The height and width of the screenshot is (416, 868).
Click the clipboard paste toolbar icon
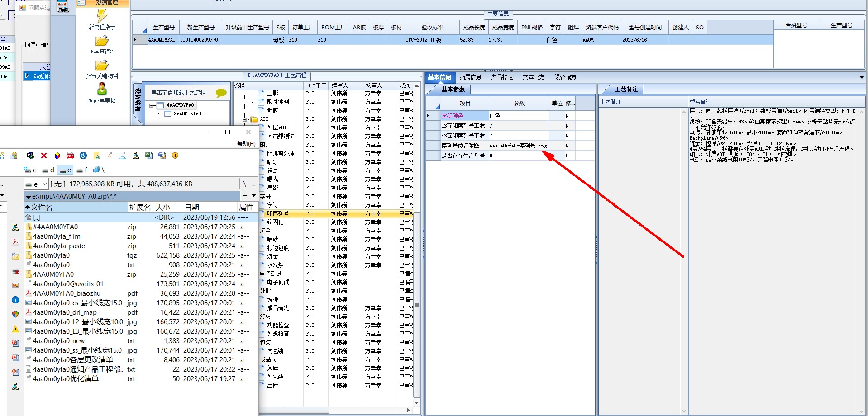[14, 156]
